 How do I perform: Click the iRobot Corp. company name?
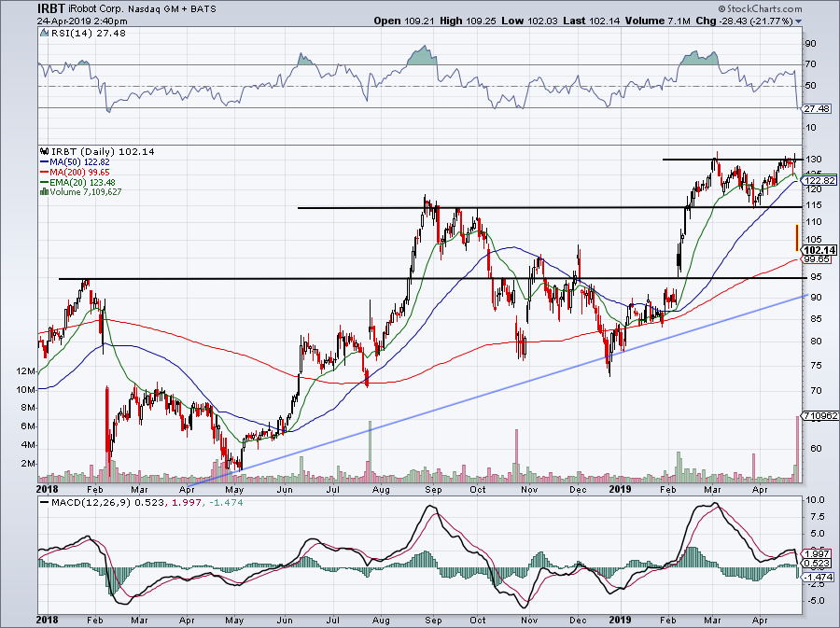coord(96,9)
